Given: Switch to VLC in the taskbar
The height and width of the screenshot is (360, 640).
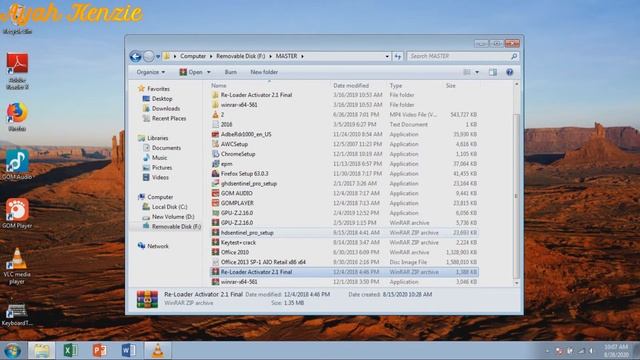Looking at the screenshot, I should [x=158, y=351].
